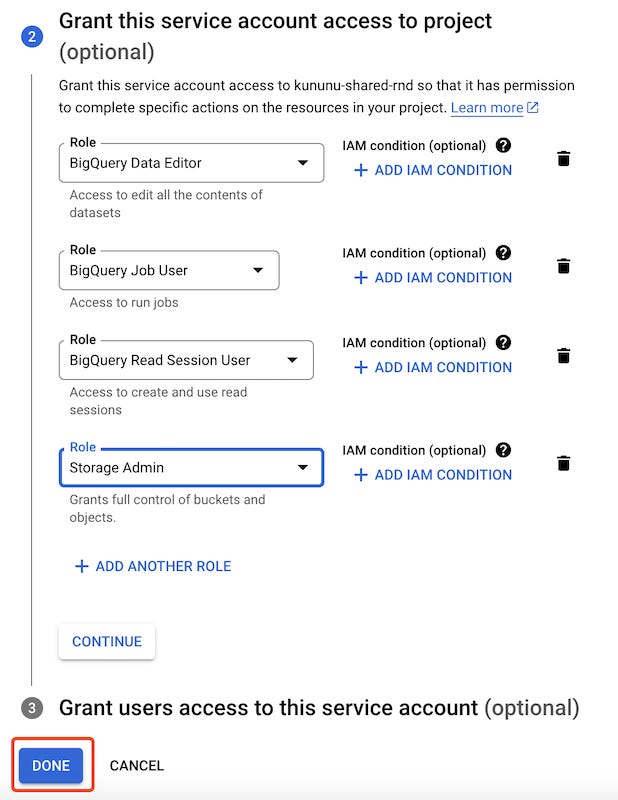
Task: Dismiss the form with CANCEL
Action: click(x=136, y=765)
